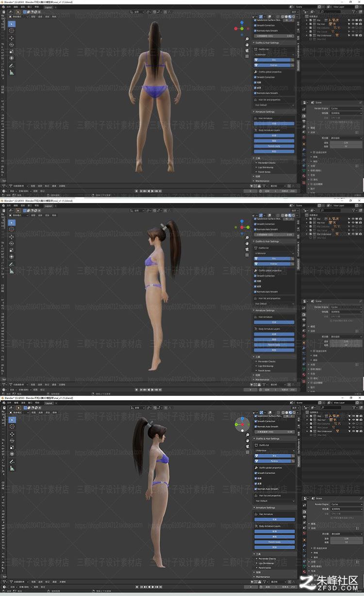The height and width of the screenshot is (596, 364).
Task: Select the Transform tool in top screenshot
Action: tap(12, 58)
